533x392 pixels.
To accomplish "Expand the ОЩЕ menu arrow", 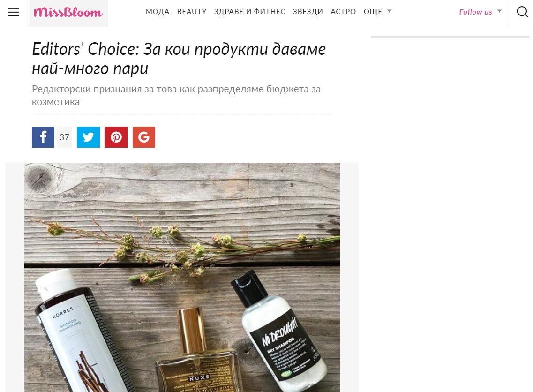I will tap(390, 11).
